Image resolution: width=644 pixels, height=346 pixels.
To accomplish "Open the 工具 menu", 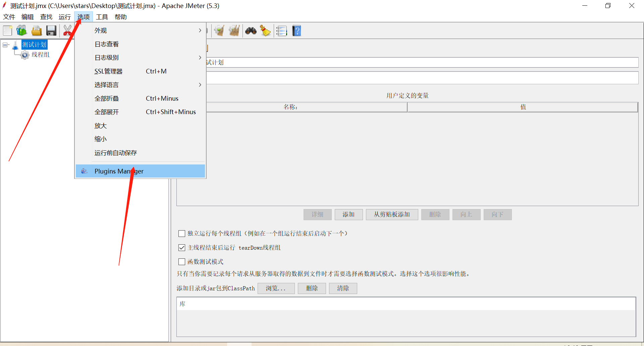I will point(102,17).
